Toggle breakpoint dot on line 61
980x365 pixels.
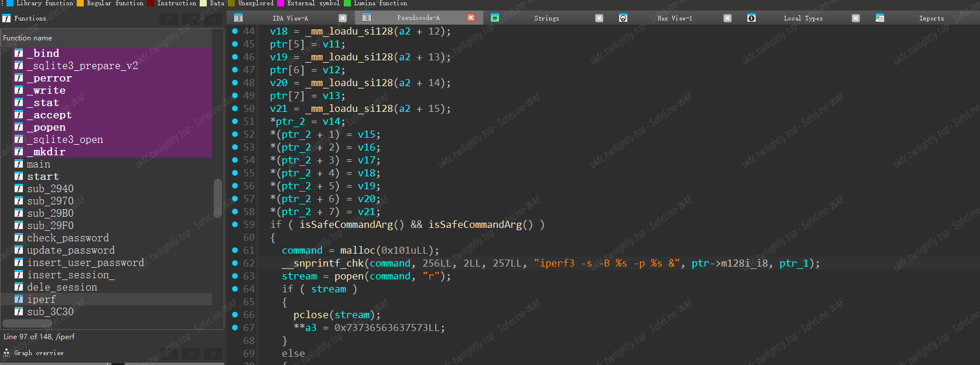(x=235, y=250)
